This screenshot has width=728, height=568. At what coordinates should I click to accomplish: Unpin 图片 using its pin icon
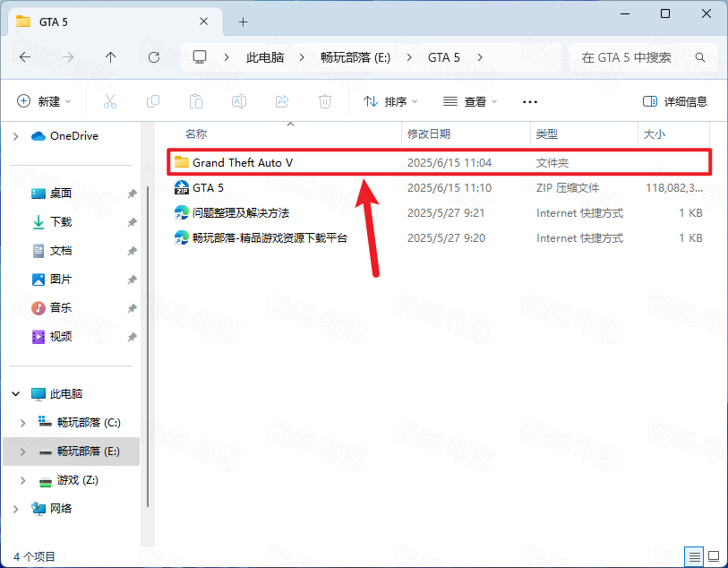coord(133,280)
